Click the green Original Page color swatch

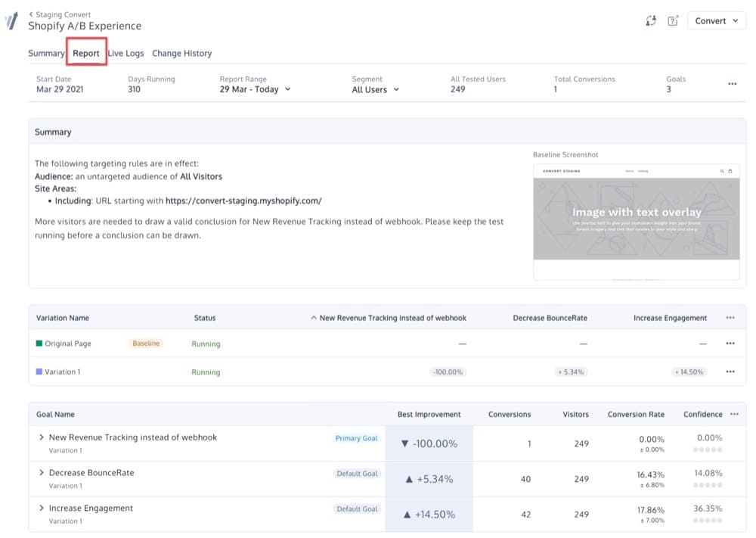39,343
